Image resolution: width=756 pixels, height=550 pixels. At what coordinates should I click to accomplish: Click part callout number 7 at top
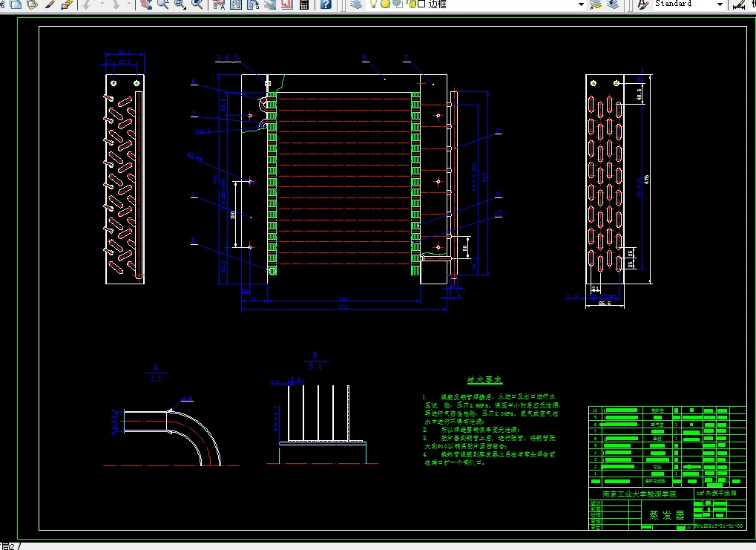click(406, 59)
